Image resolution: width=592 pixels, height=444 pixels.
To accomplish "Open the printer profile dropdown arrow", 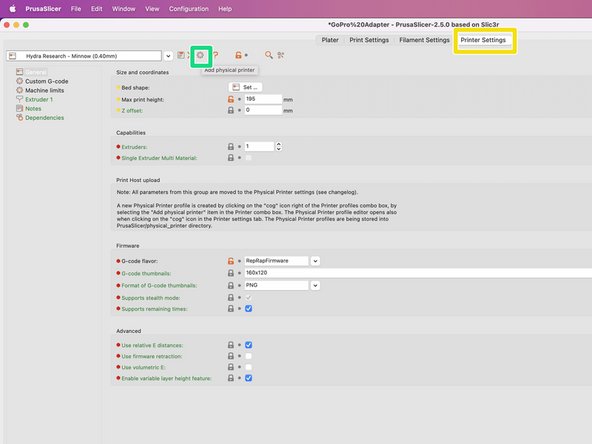I will 168,56.
